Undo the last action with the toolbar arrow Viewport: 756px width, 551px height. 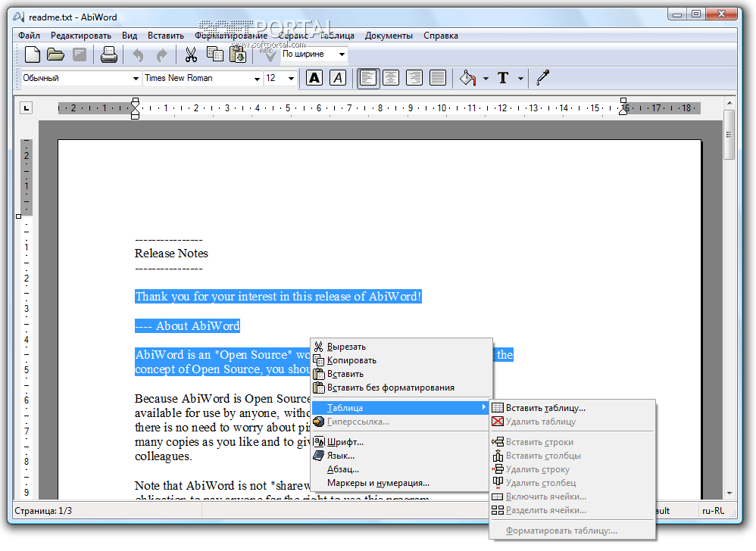138,55
